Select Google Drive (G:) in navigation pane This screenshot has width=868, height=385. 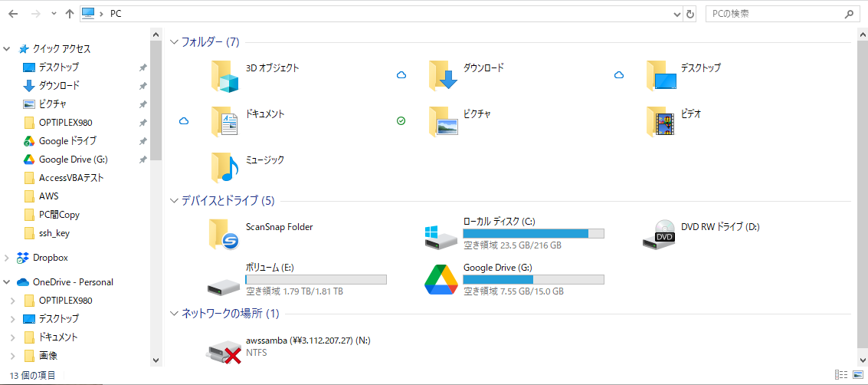click(73, 160)
